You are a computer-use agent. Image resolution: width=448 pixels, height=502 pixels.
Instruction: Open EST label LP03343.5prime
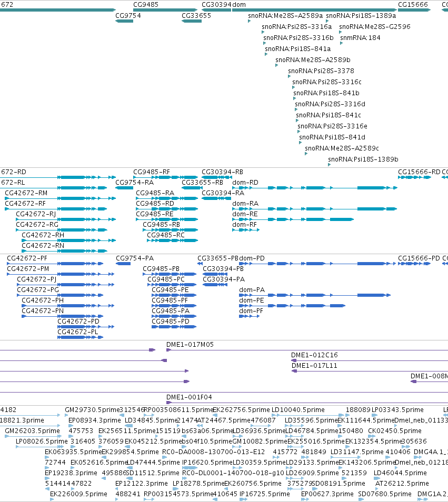click(397, 410)
